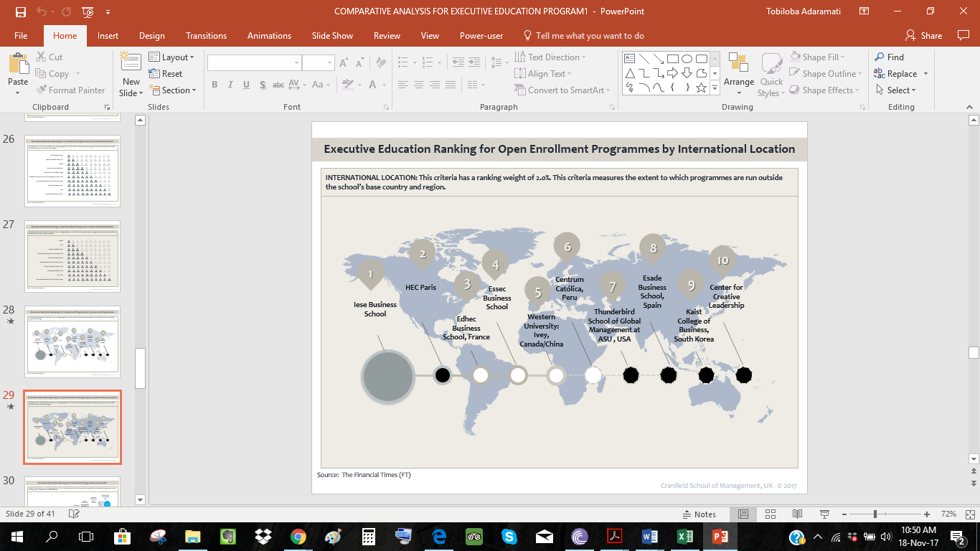This screenshot has height=551, width=980.
Task: Switch to the Animations tab
Action: click(270, 36)
